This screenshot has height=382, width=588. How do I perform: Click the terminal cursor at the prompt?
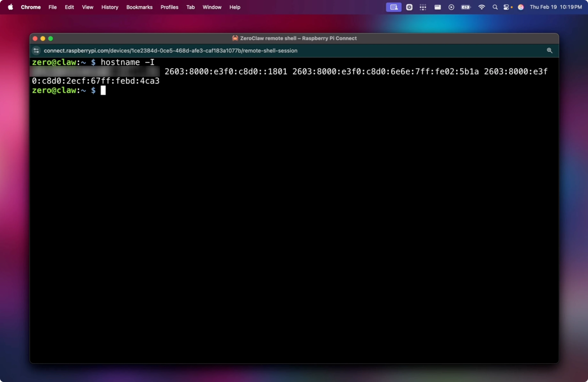pos(103,90)
